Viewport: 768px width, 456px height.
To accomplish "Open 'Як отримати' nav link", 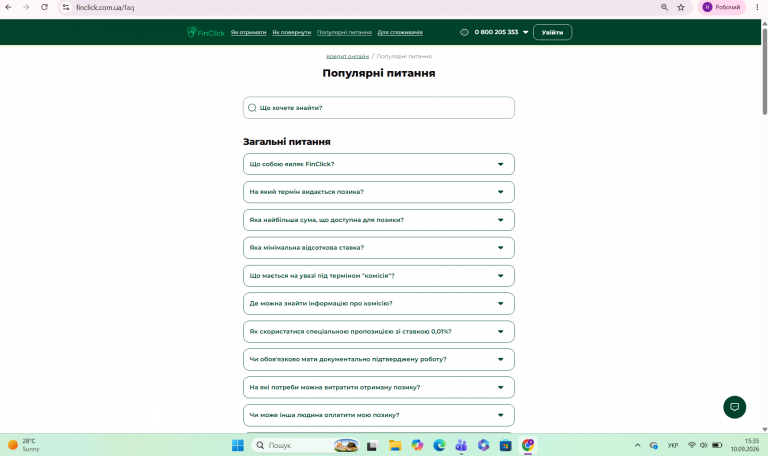I will (x=248, y=32).
